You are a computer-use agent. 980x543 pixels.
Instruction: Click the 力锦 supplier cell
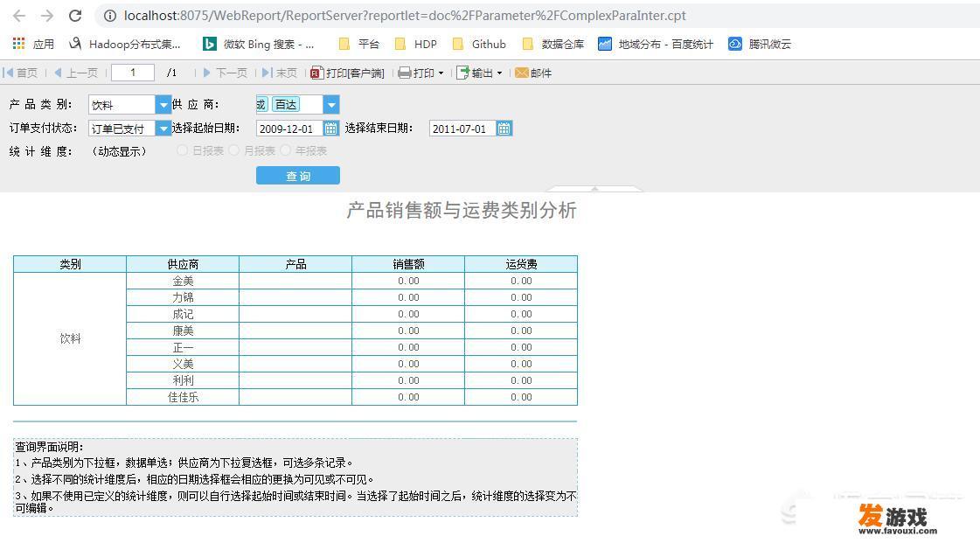(x=183, y=297)
